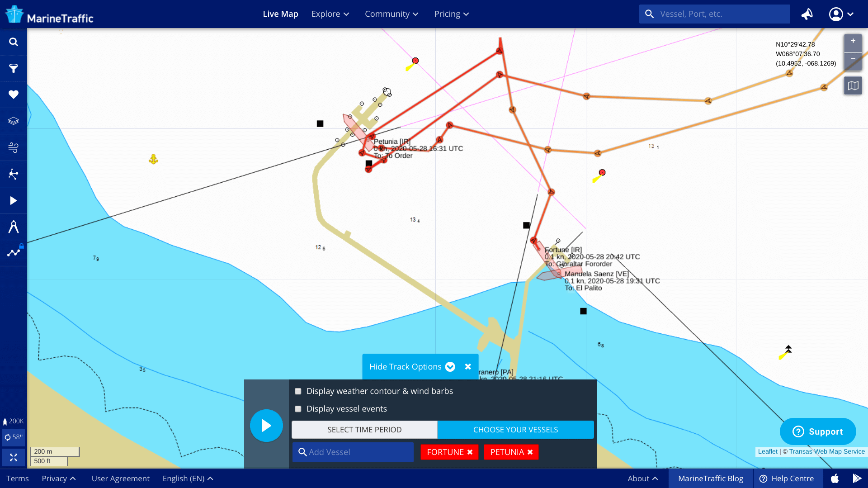Viewport: 868px width, 488px height.
Task: Open the user account dropdown
Action: tap(841, 14)
